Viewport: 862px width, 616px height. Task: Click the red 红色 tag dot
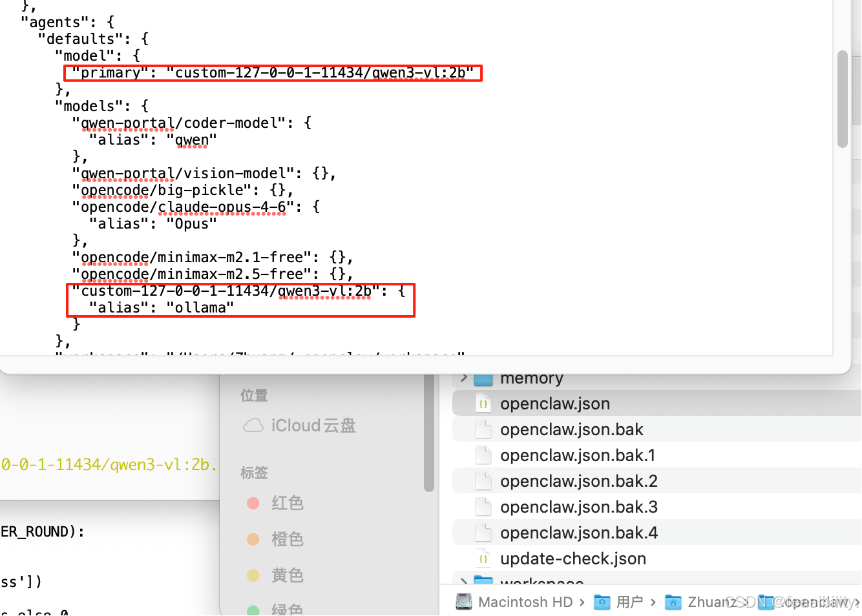(253, 502)
